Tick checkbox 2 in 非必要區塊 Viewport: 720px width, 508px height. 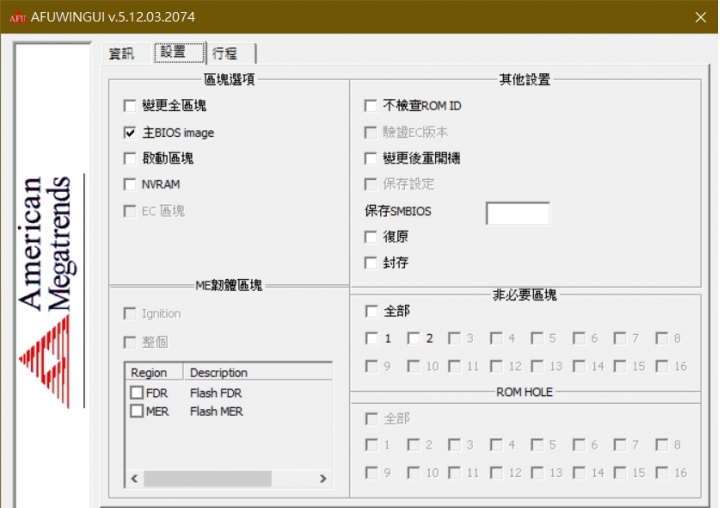click(x=413, y=339)
